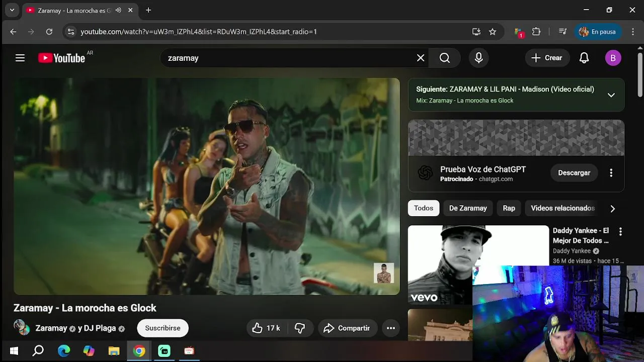Switch to Chrome in the taskbar
644x362 pixels.
click(139, 351)
